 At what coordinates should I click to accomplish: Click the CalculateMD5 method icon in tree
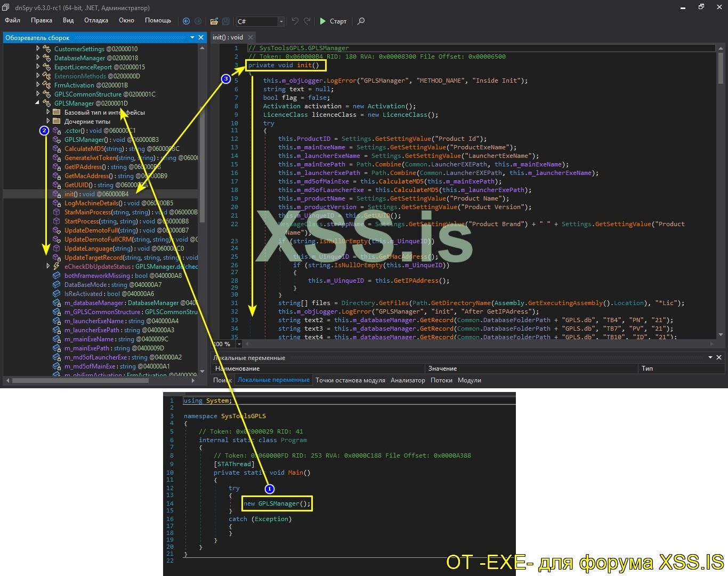(57, 149)
